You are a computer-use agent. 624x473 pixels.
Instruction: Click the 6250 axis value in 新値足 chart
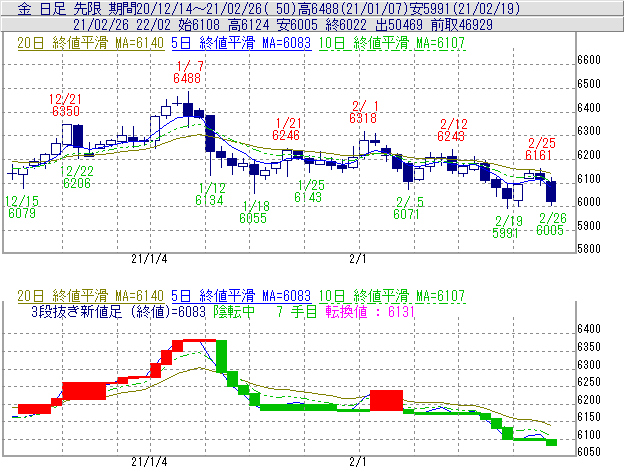point(589,382)
